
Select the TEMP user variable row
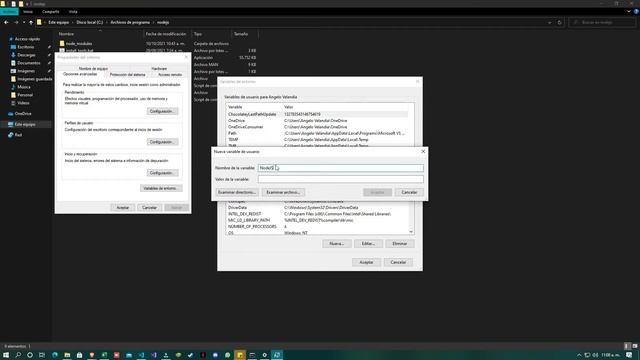click(x=317, y=140)
